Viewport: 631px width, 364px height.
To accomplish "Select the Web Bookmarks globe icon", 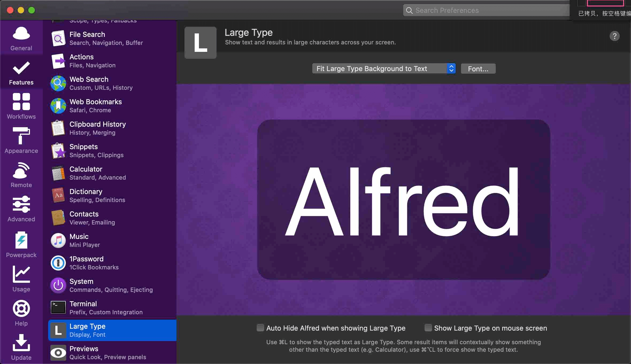I will point(58,106).
